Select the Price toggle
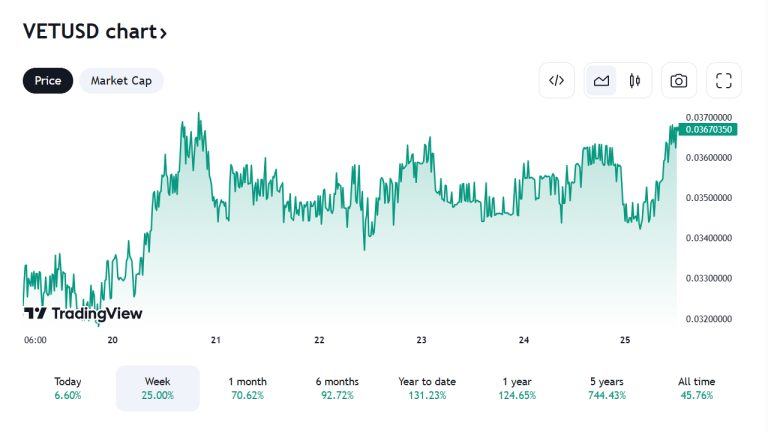Screen dimensions: 768x432 tap(48, 81)
